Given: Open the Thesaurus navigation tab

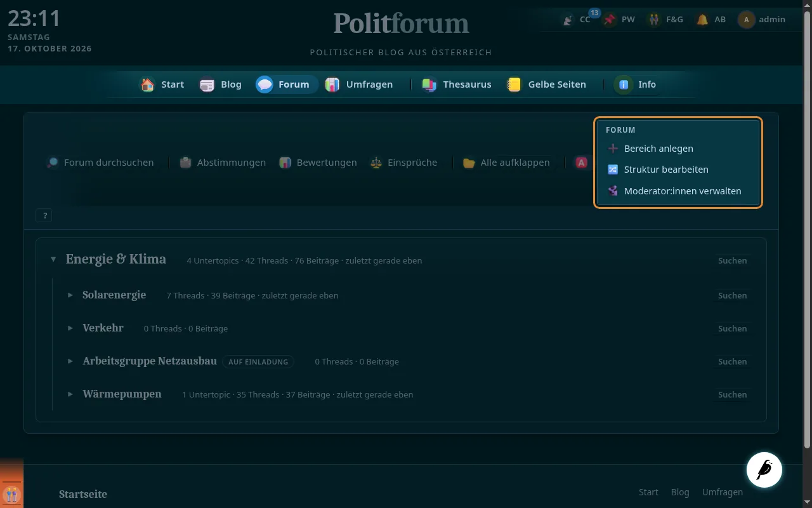Looking at the screenshot, I should pyautogui.click(x=457, y=84).
